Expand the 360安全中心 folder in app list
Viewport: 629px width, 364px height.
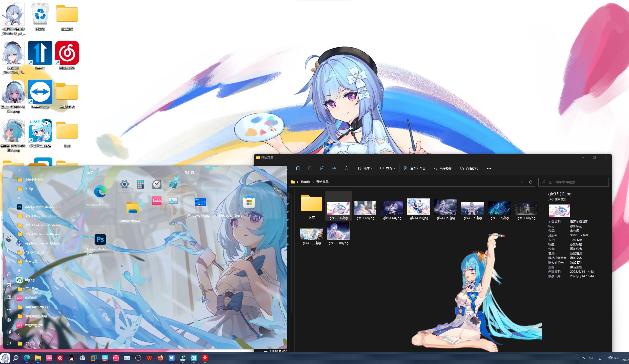[74, 180]
